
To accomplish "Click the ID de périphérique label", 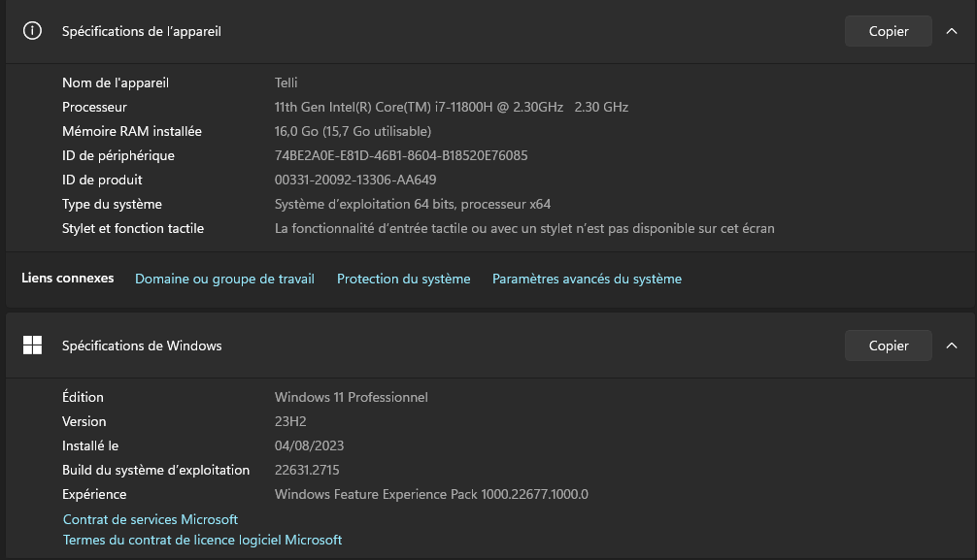I will point(118,155).
